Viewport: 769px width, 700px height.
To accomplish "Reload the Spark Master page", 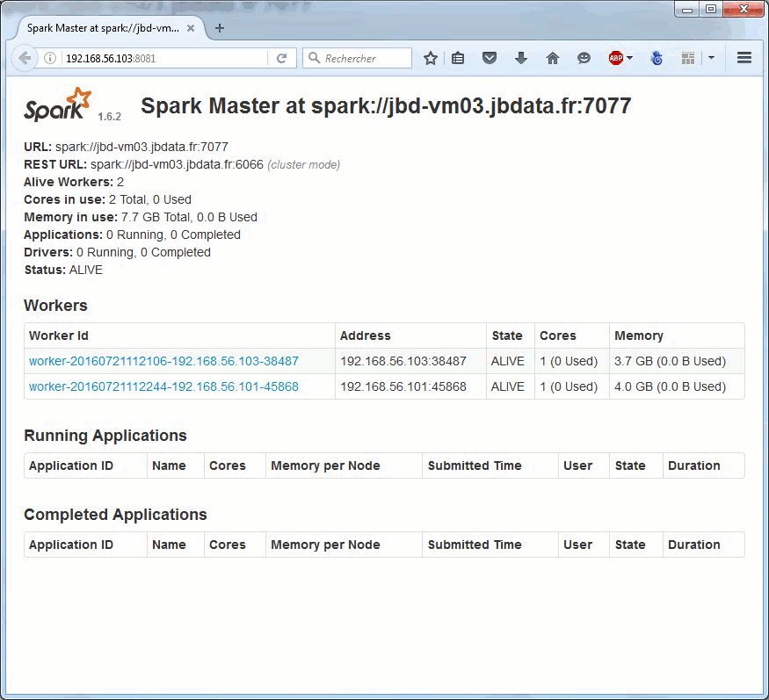I will pyautogui.click(x=281, y=58).
